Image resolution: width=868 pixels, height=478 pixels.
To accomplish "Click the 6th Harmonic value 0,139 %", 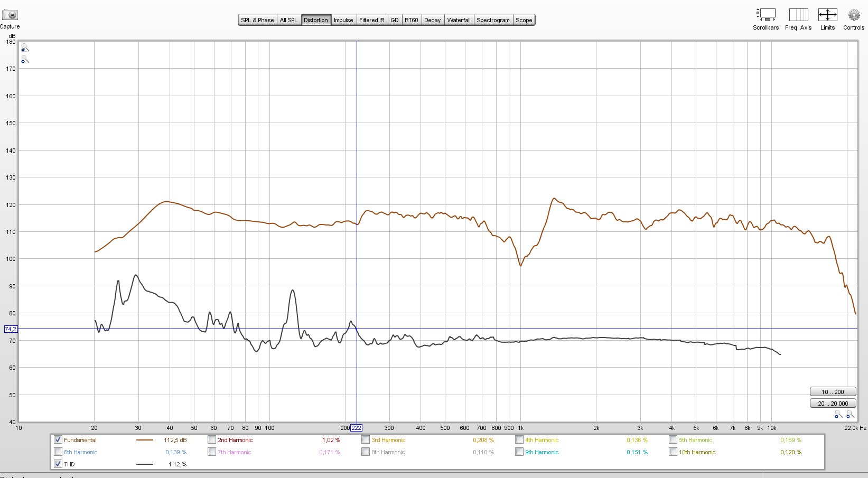I will [x=176, y=452].
